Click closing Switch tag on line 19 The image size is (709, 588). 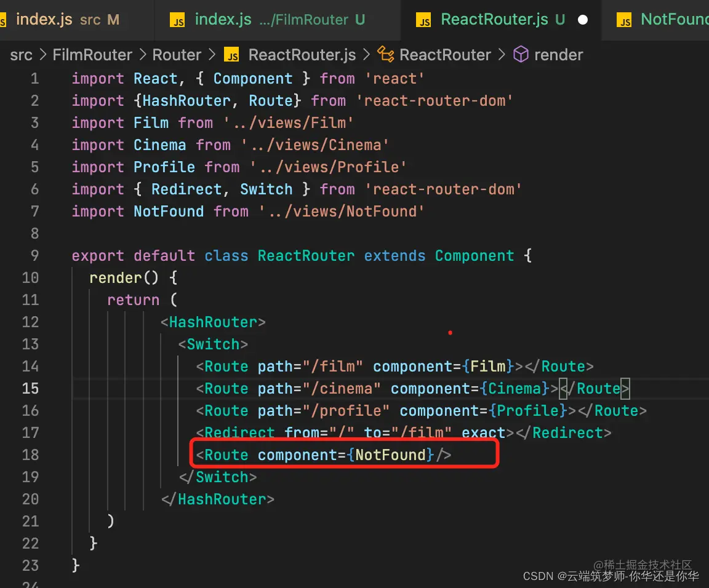(x=217, y=477)
